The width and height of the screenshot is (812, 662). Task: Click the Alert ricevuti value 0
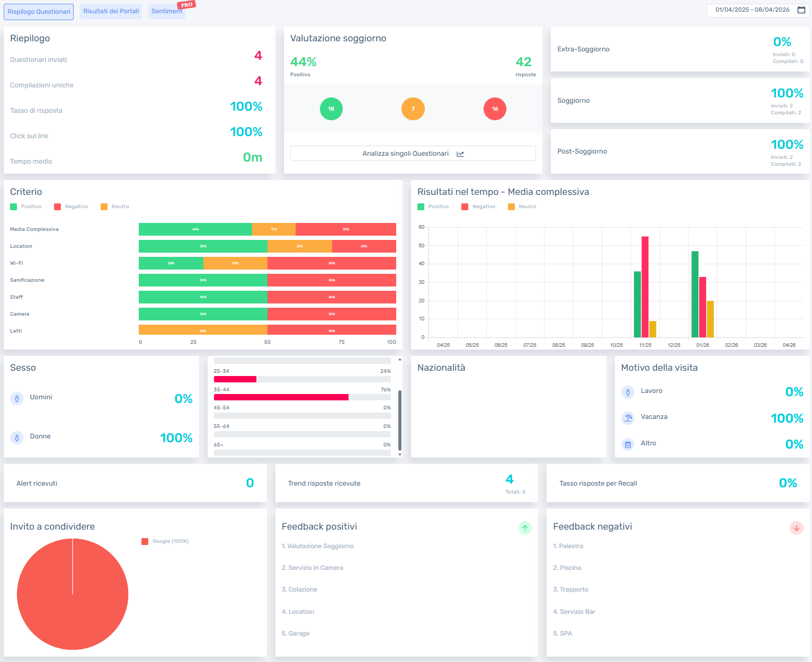(x=250, y=483)
